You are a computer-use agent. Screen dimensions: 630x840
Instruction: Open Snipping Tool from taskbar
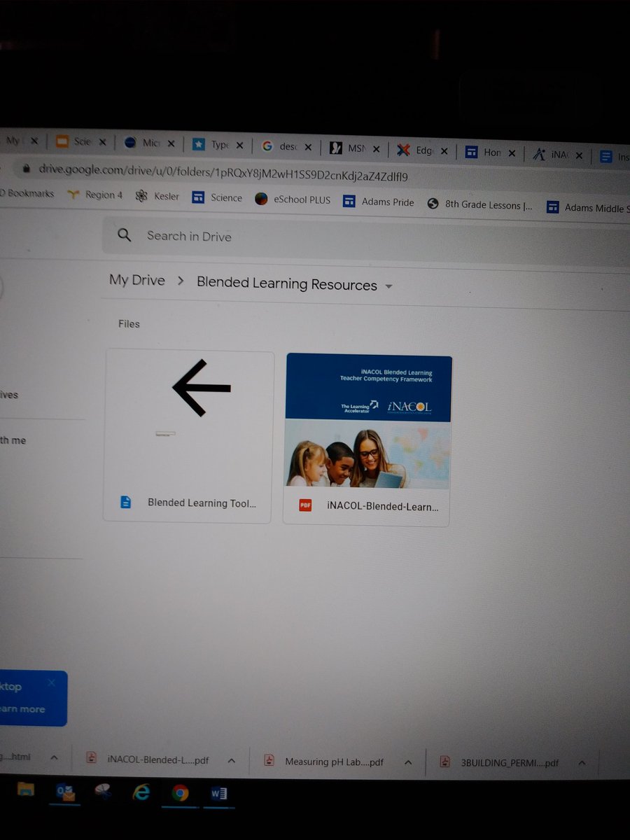[104, 792]
